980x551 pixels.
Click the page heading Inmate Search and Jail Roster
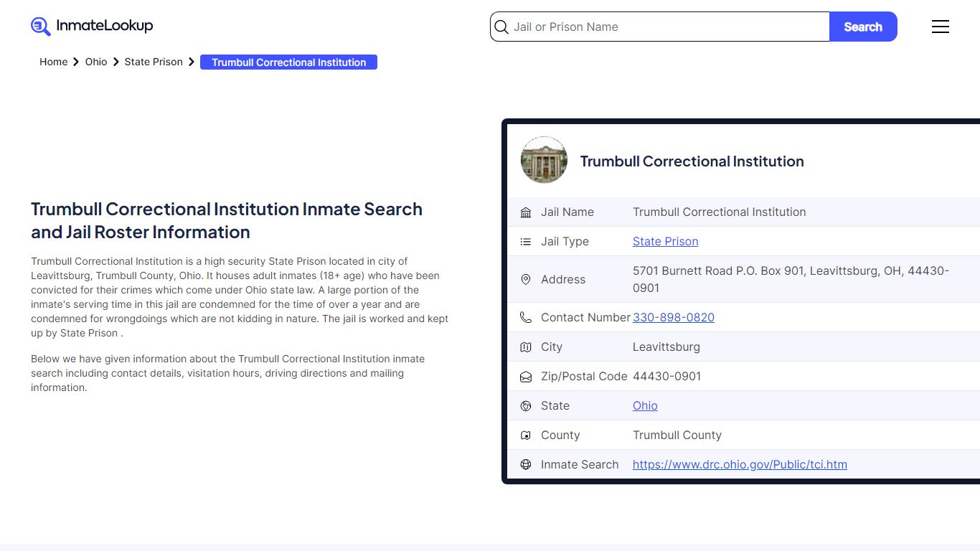[x=227, y=221]
